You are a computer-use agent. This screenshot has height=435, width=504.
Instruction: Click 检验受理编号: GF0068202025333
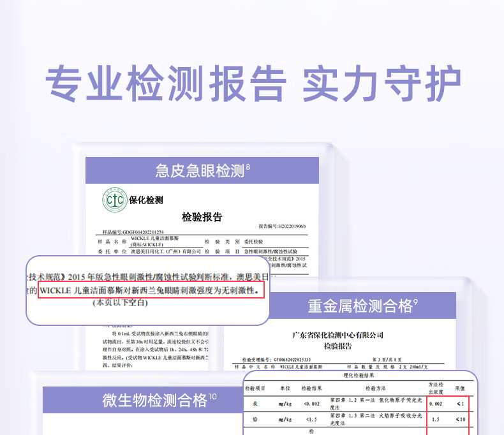276,360
